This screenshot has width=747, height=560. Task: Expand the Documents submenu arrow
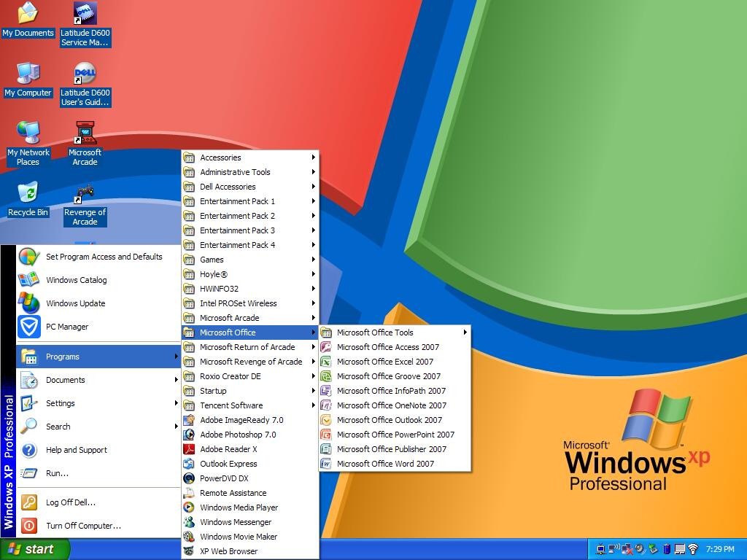176,380
